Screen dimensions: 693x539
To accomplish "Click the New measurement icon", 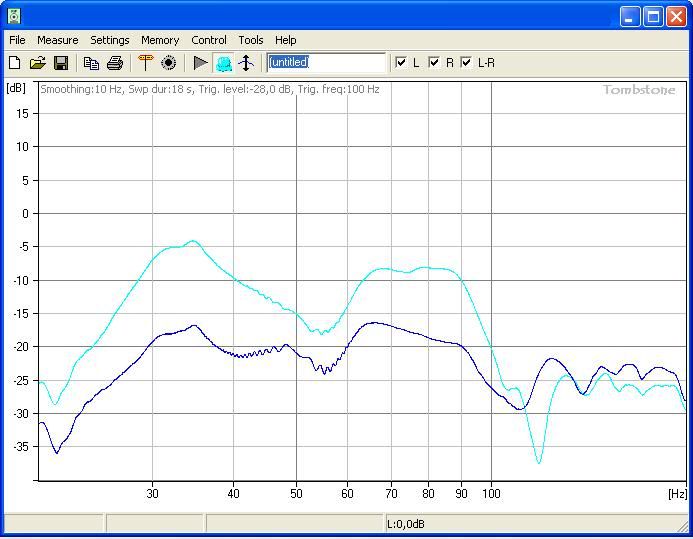I will 15,63.
